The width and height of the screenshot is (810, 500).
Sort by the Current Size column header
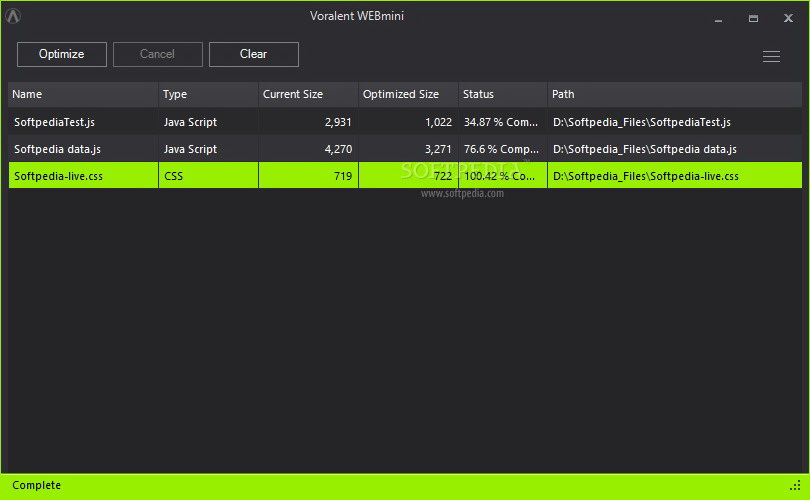pos(308,94)
